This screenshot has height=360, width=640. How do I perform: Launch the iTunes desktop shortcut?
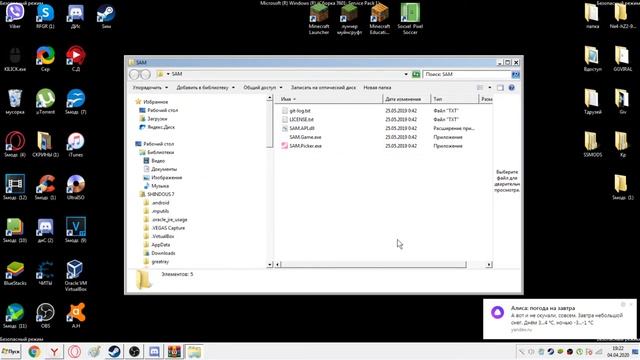tap(76, 144)
